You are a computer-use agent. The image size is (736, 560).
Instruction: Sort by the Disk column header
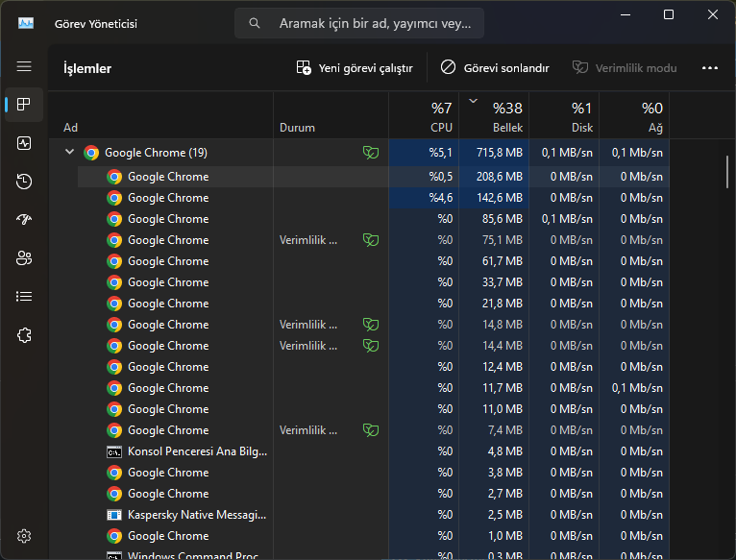point(564,115)
